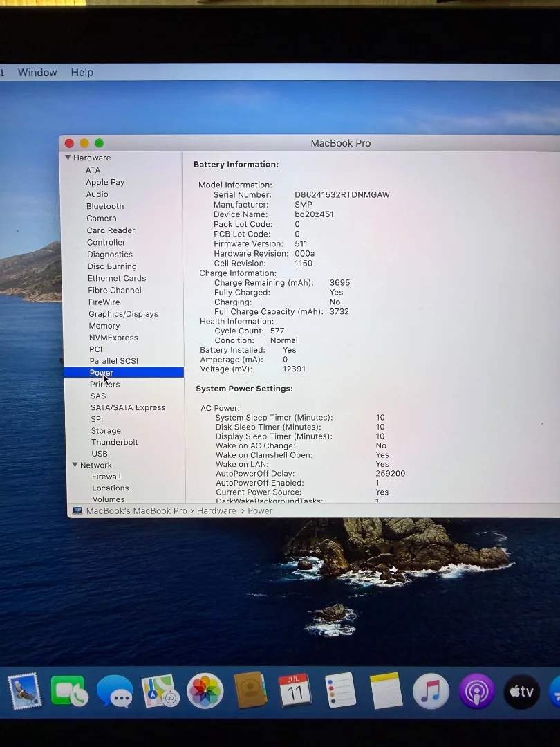Viewport: 560px width, 747px height.
Task: Select Ethernet Cards in the sidebar
Action: pyautogui.click(x=117, y=278)
